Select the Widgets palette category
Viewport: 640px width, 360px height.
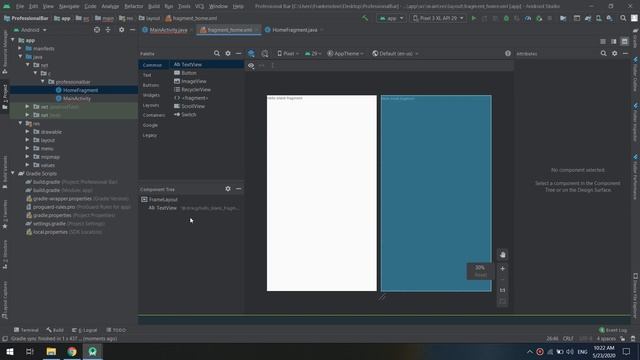click(151, 95)
